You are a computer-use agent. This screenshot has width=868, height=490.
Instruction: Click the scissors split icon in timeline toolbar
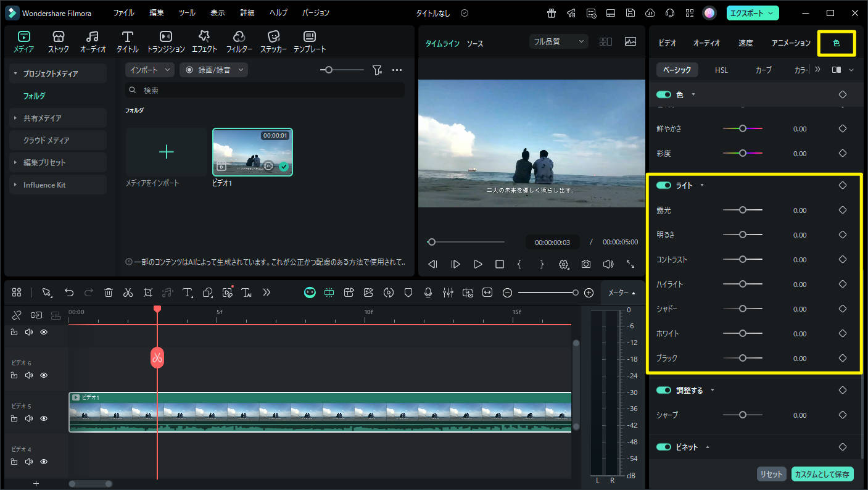click(x=128, y=293)
